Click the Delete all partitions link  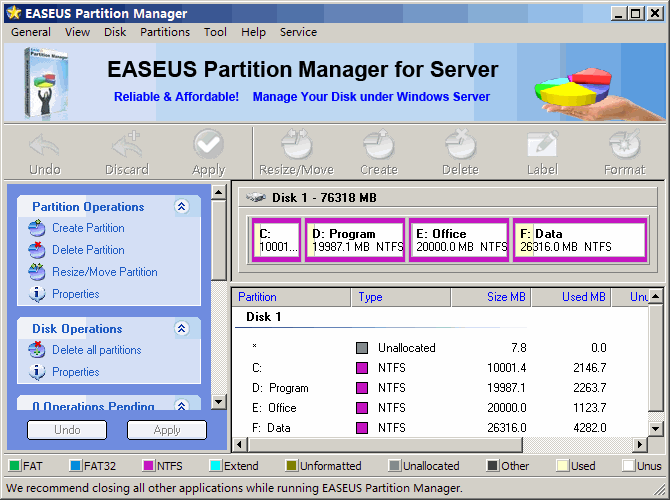[97, 350]
